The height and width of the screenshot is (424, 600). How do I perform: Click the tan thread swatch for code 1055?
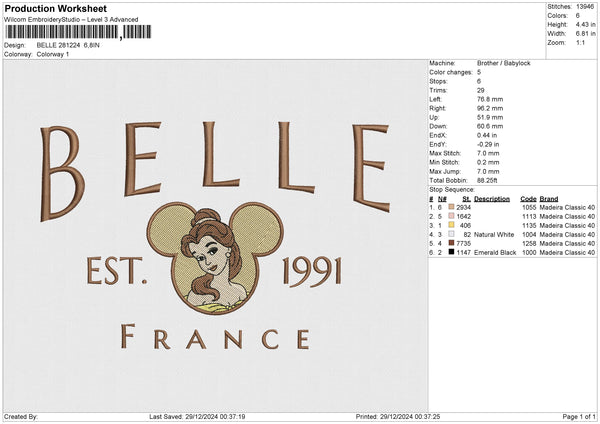pyautogui.click(x=451, y=207)
